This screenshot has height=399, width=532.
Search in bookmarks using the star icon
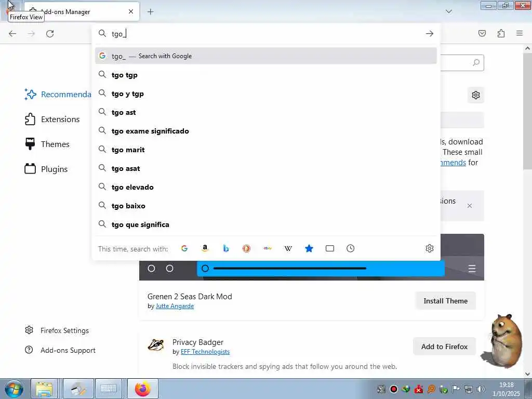[309, 248]
